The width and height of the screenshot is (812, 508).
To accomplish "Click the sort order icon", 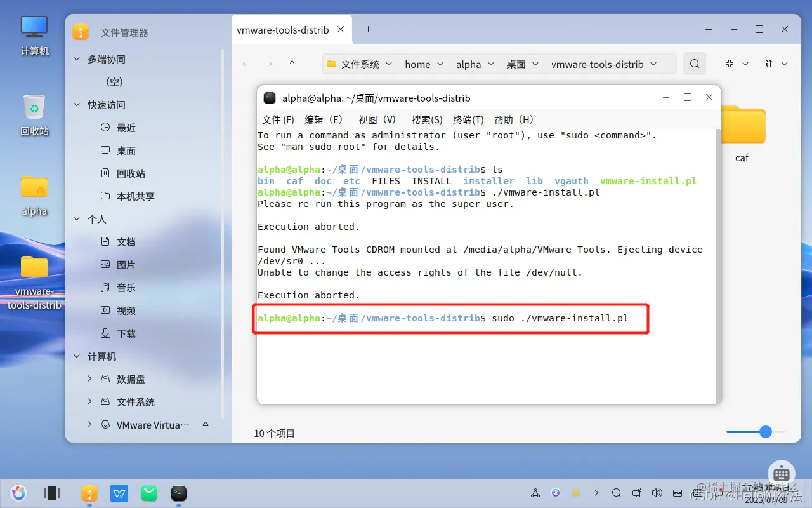I will pos(769,63).
